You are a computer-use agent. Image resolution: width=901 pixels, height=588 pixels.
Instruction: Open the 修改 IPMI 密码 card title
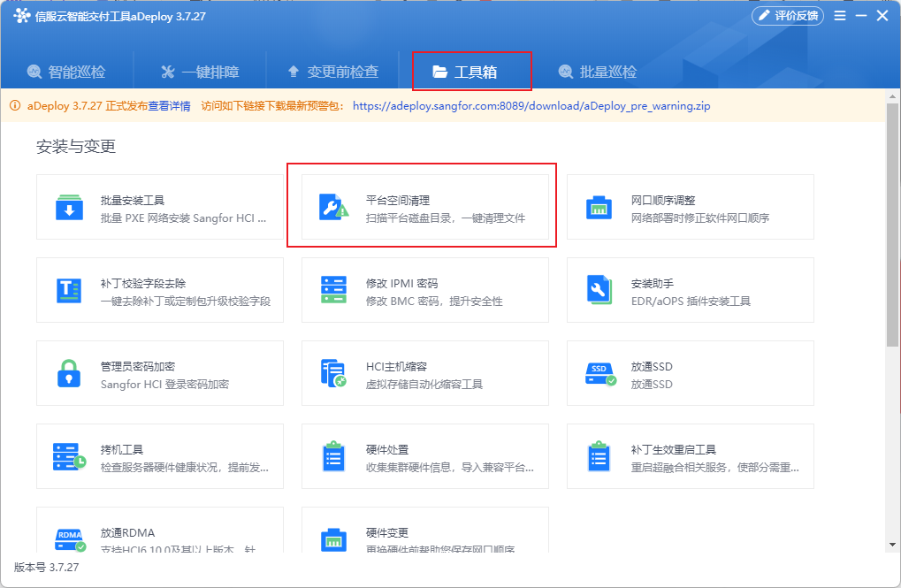click(x=401, y=283)
